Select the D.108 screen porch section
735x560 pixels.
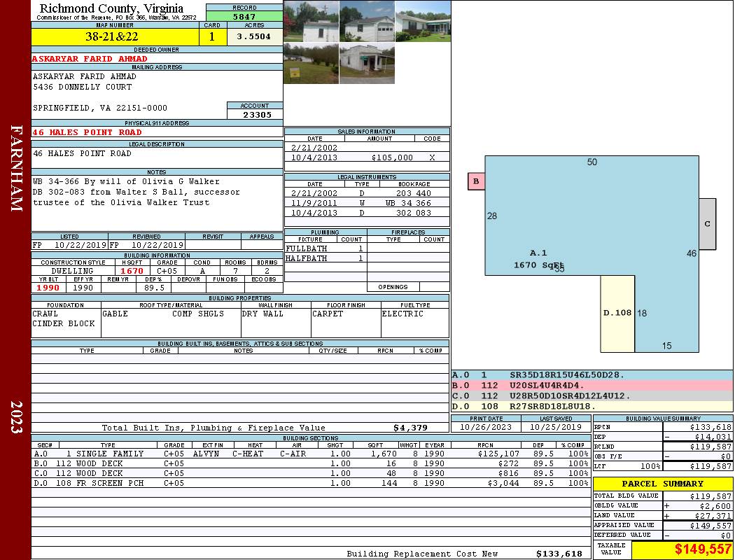pyautogui.click(x=617, y=313)
